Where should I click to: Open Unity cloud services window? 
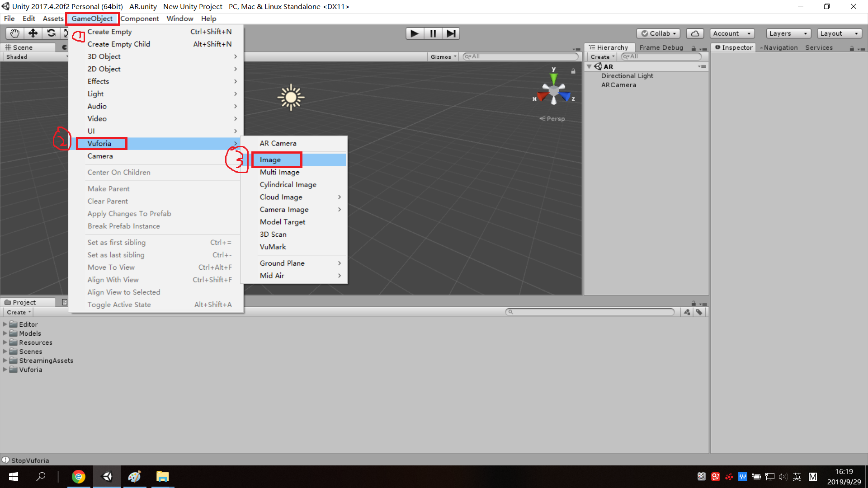(x=695, y=33)
